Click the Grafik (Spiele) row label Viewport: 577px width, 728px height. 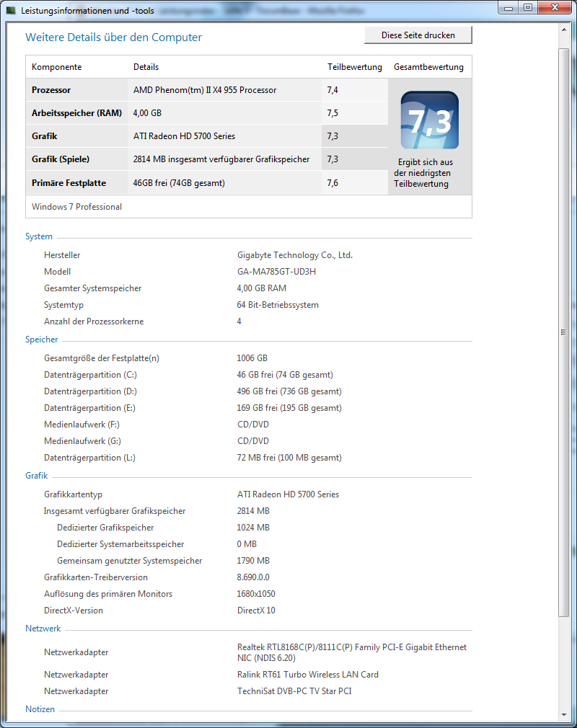[x=61, y=159]
